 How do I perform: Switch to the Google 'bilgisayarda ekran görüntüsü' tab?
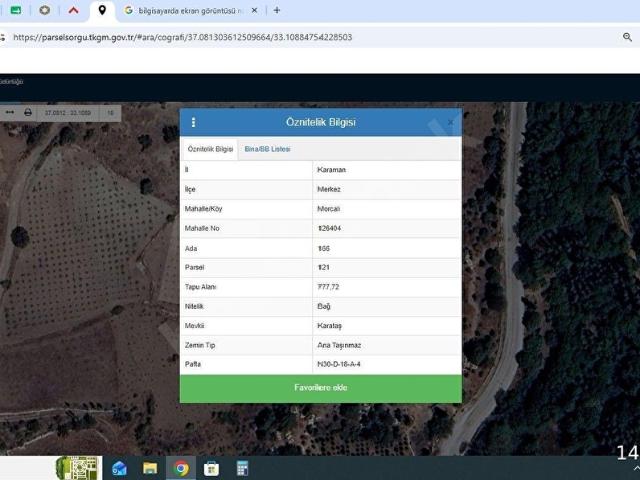tap(191, 11)
